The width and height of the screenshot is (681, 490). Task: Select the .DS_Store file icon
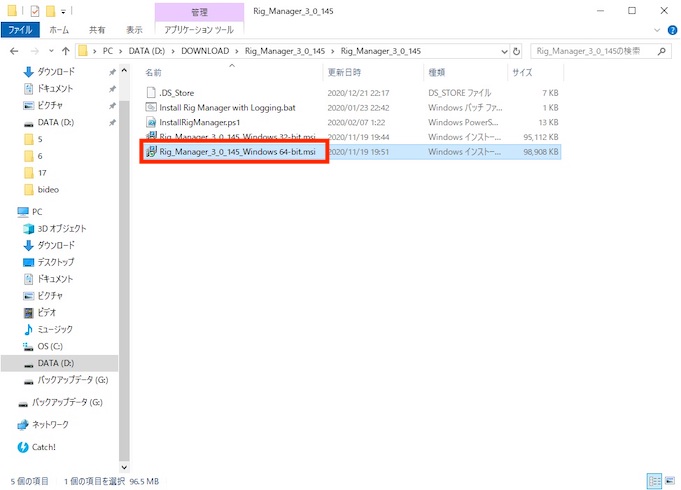click(151, 93)
